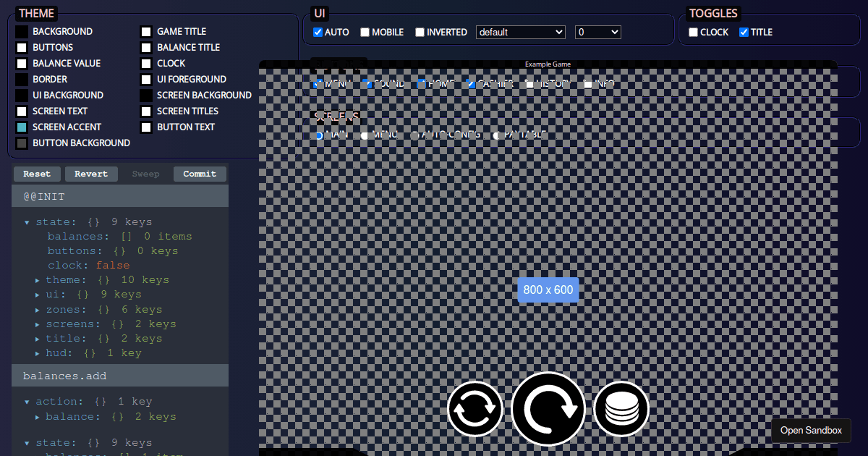Open Sandbox via the bottom-right button
Screen dimensions: 868x456
[x=811, y=431]
